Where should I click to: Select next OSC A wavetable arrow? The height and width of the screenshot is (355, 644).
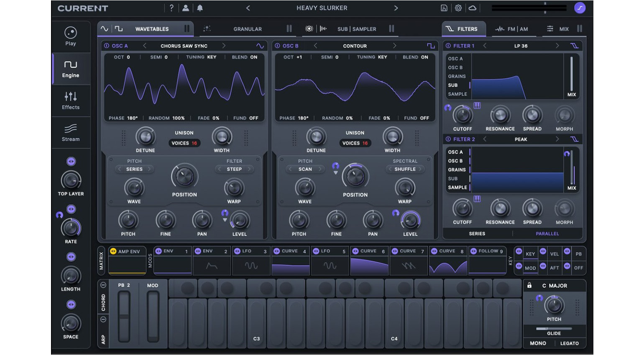224,46
